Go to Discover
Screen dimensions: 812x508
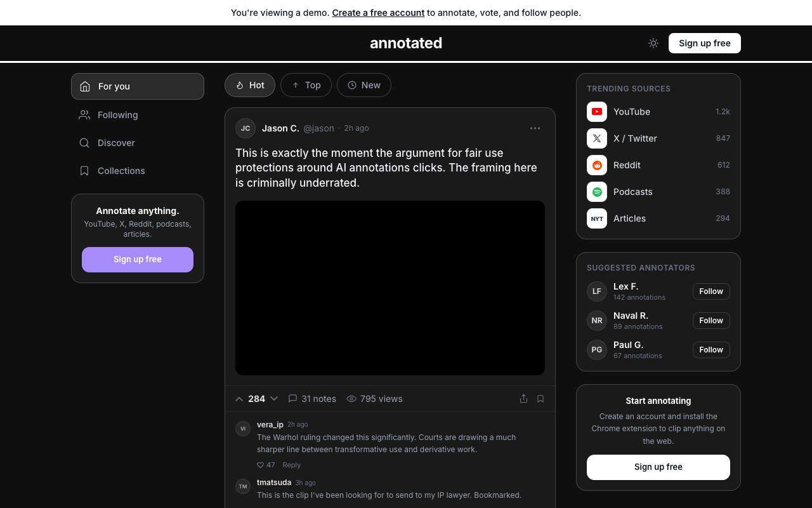138,143
